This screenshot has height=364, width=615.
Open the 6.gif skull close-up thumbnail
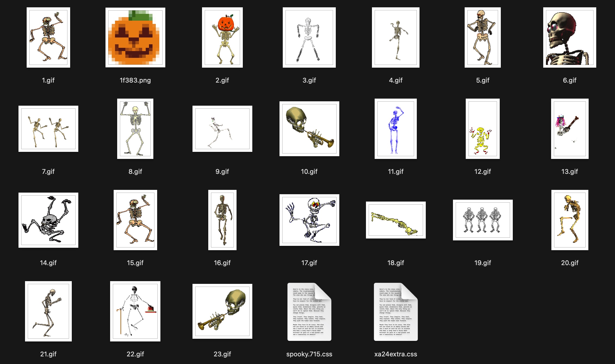click(x=570, y=37)
